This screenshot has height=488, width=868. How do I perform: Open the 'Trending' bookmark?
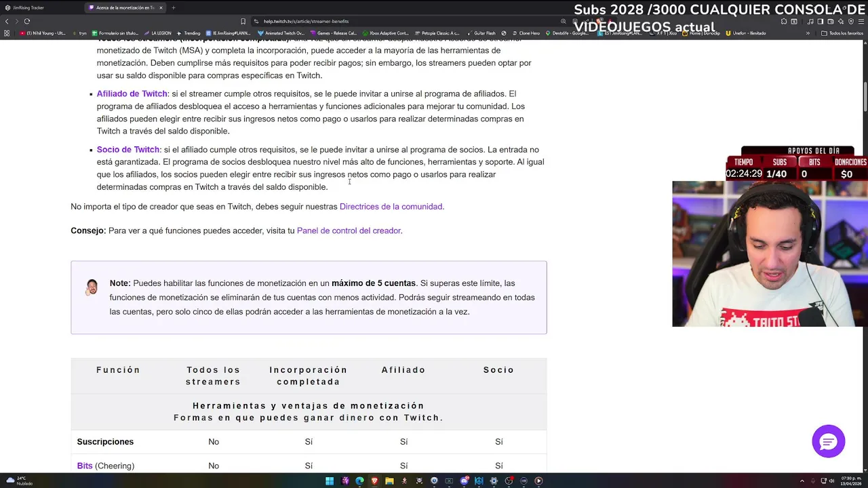click(189, 33)
